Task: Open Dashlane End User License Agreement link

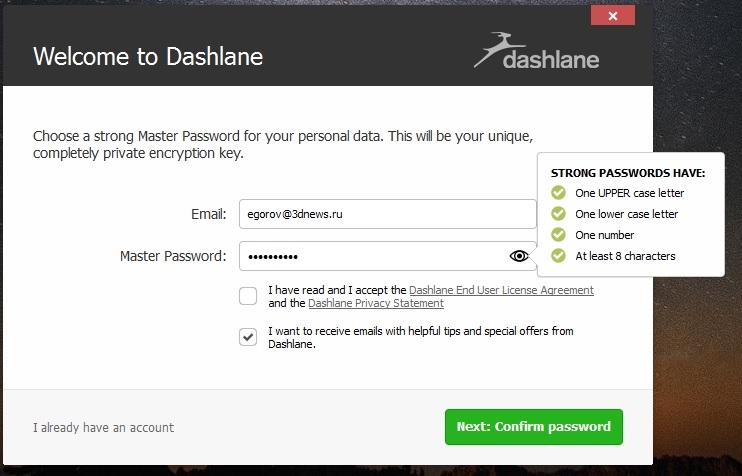Action: [501, 290]
